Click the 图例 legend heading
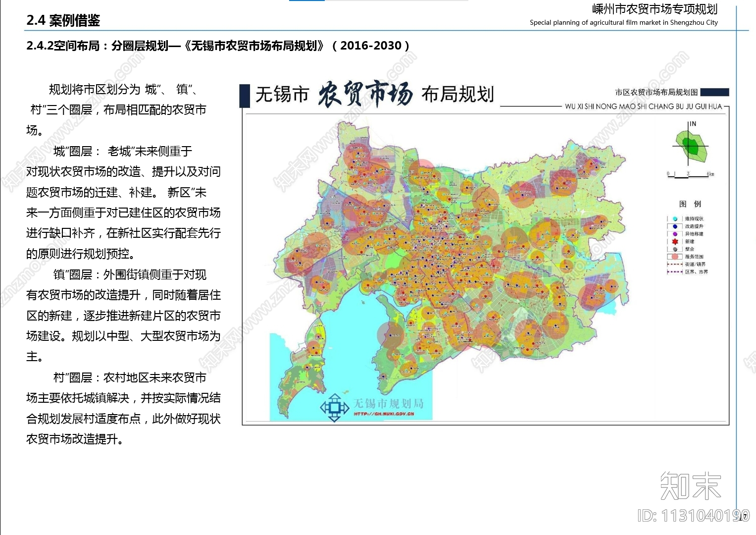 pos(690,204)
